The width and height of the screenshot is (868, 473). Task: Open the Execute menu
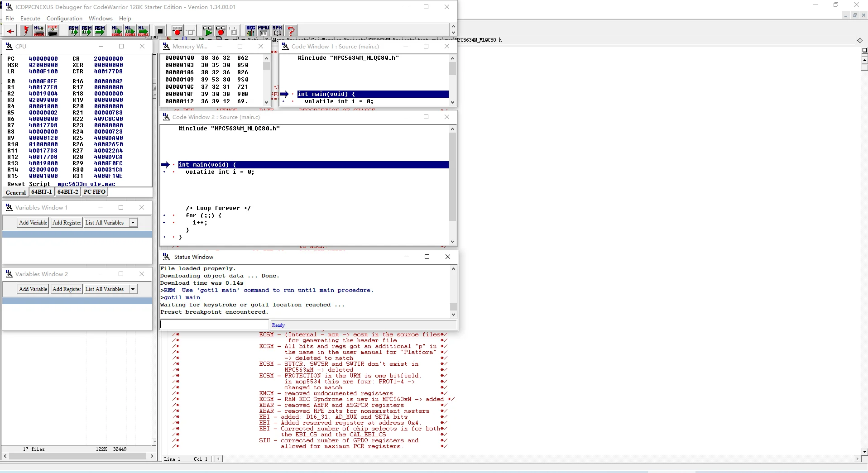coord(30,19)
